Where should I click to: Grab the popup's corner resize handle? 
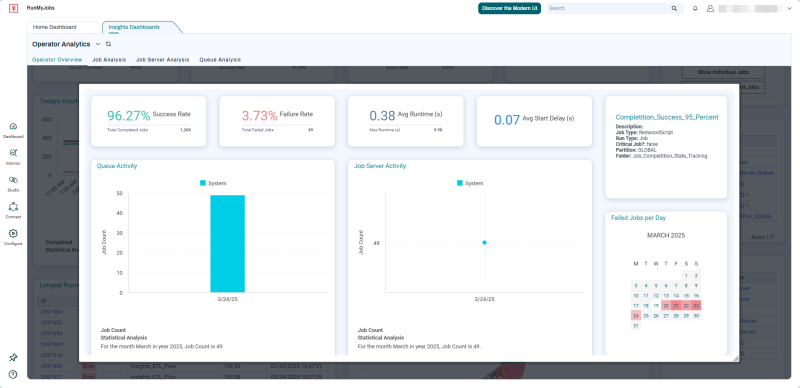point(736,359)
